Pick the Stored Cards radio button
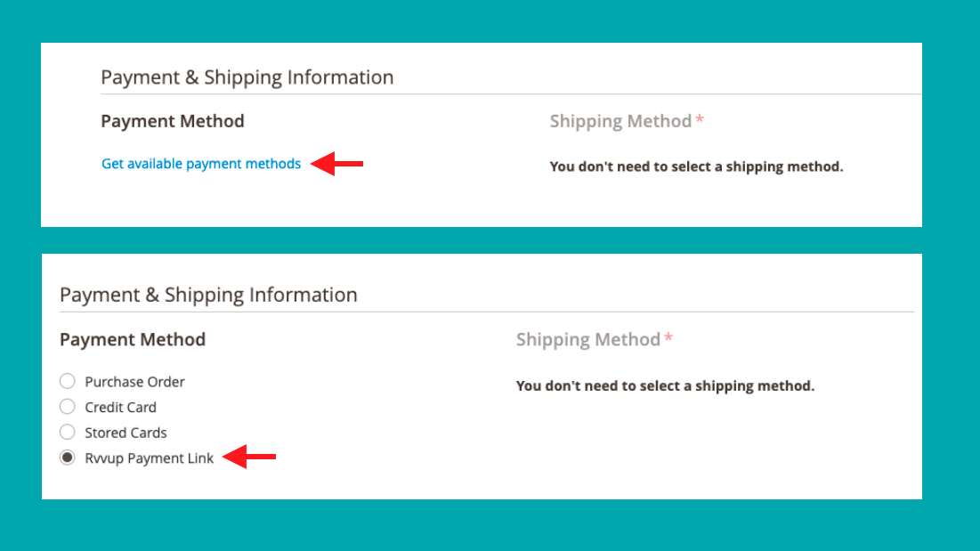Image resolution: width=980 pixels, height=551 pixels. coord(68,433)
